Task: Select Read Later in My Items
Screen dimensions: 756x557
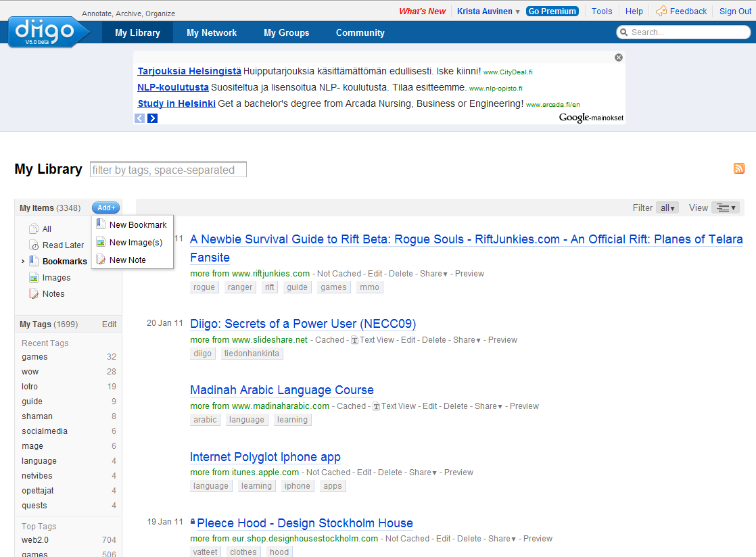Action: [63, 245]
